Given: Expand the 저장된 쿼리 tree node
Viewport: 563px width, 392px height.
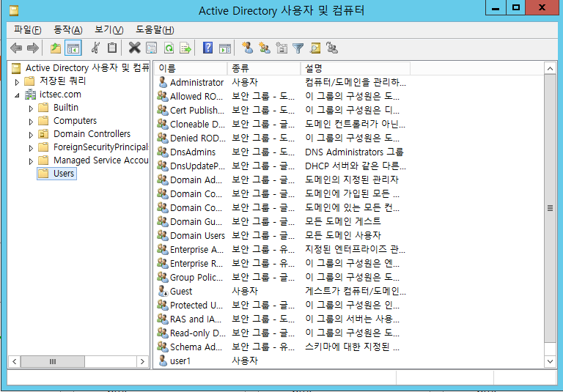Looking at the screenshot, I should 17,82.
